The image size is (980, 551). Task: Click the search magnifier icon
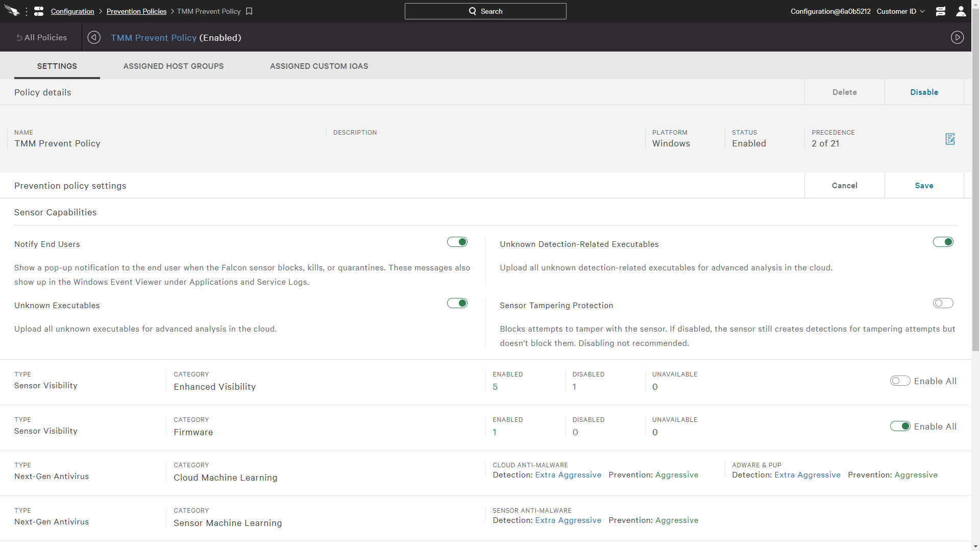[473, 11]
